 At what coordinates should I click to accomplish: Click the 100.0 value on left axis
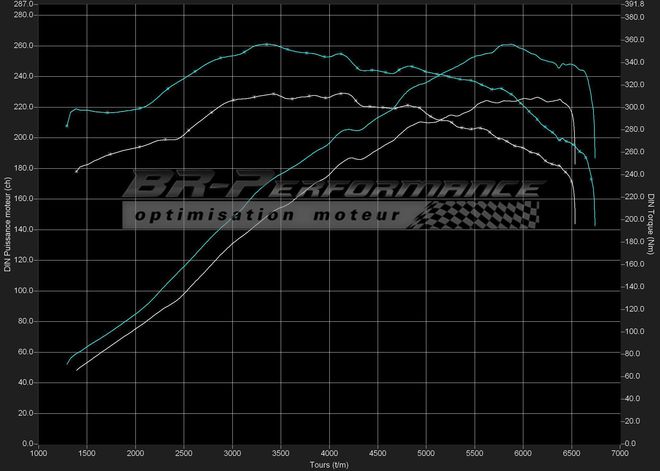23,291
